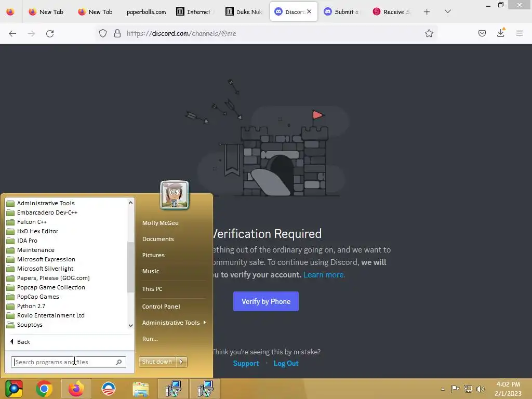This screenshot has height=399, width=532.
Task: Open Google Chrome from the taskbar
Action: click(x=44, y=389)
